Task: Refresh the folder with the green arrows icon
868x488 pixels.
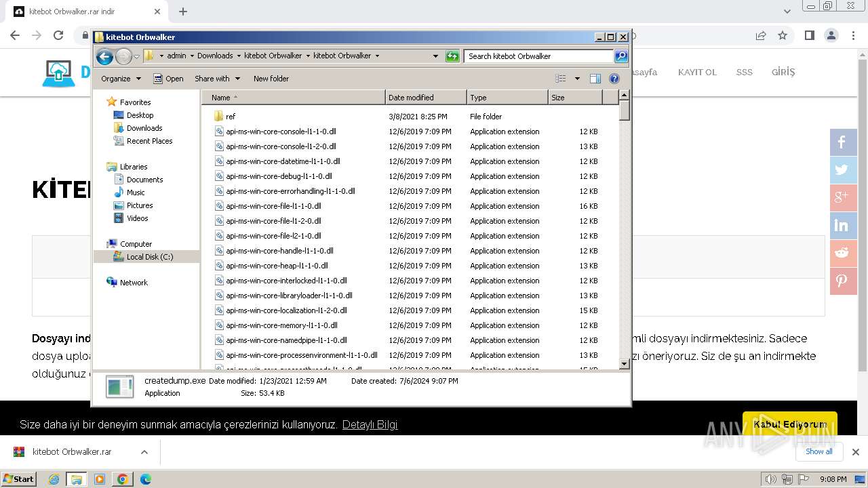Action: point(452,56)
